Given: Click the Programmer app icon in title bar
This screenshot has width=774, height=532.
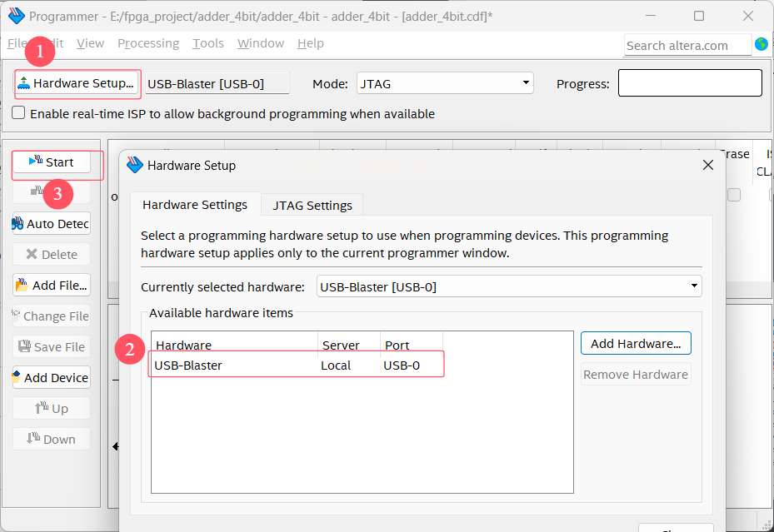Looking at the screenshot, I should [17, 17].
